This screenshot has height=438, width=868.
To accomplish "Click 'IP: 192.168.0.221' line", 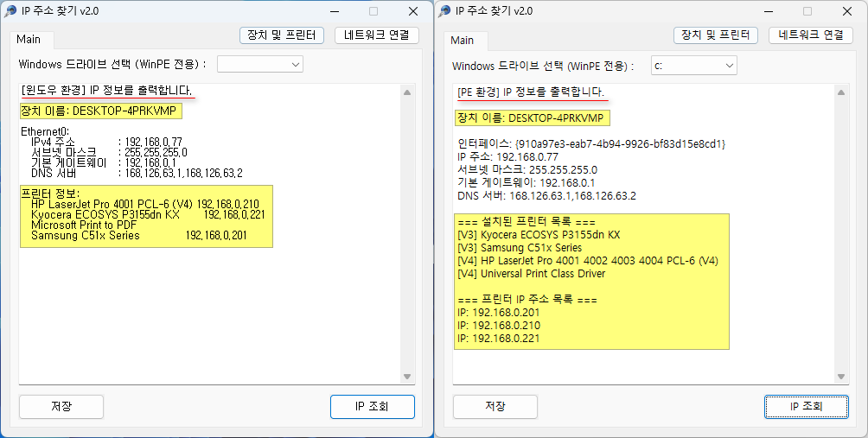I will coord(499,339).
